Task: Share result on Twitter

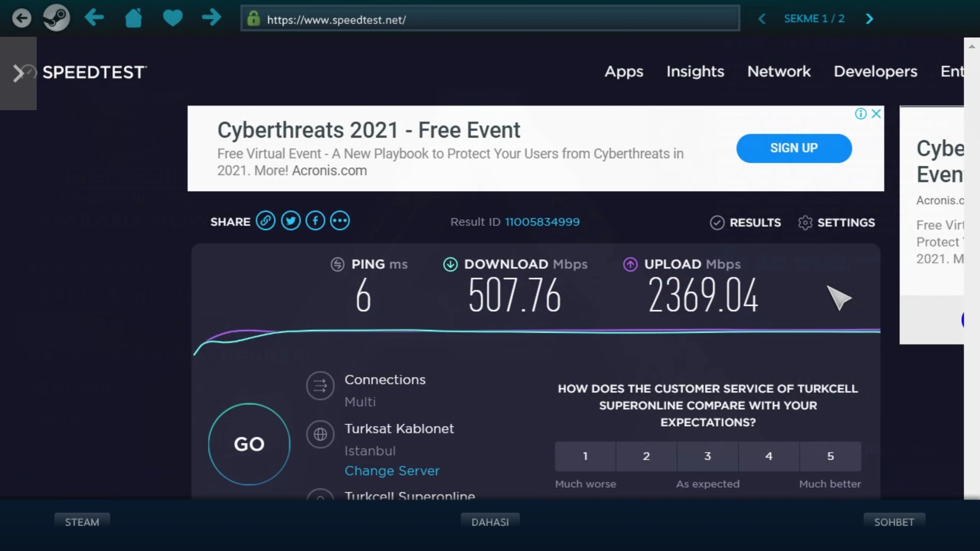Action: tap(290, 221)
